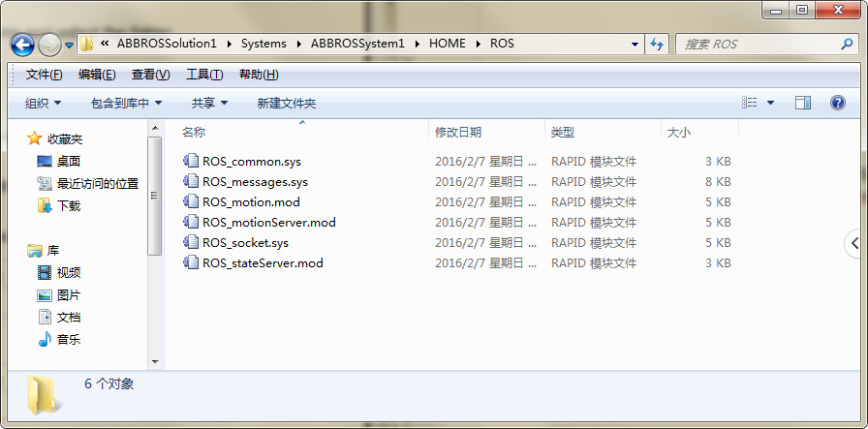
Task: Select the ROS_stateServer.mod file icon
Action: (x=191, y=262)
